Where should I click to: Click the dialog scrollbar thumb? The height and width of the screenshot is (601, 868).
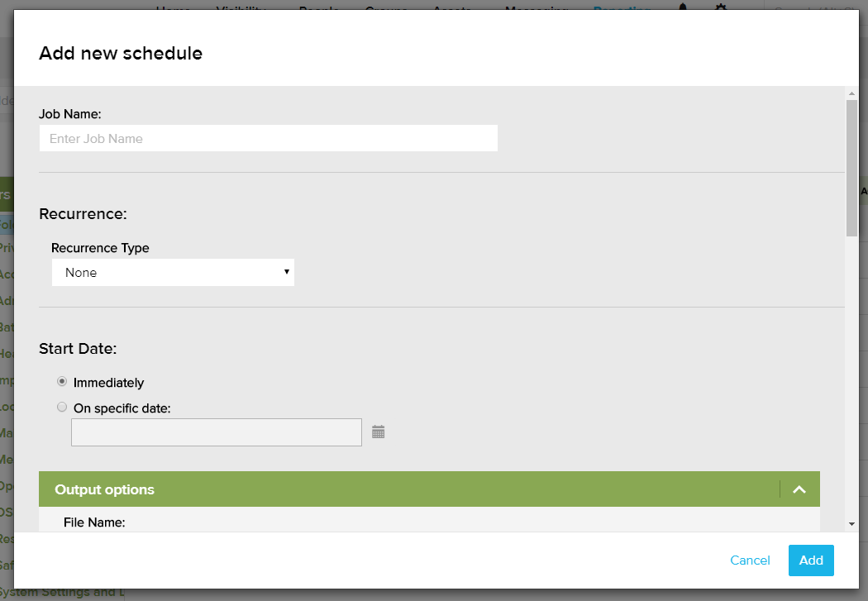(851, 165)
